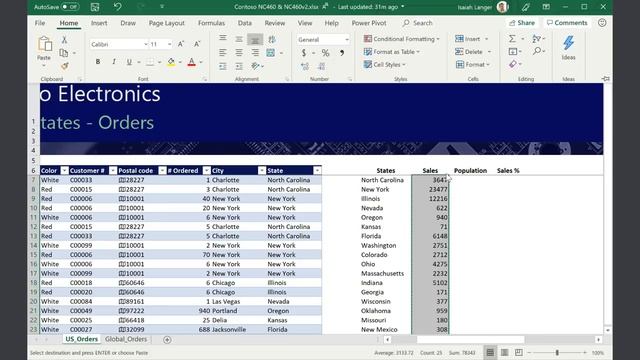Click the Orientation icon
The width and height of the screenshot is (640, 360).
(x=256, y=66)
